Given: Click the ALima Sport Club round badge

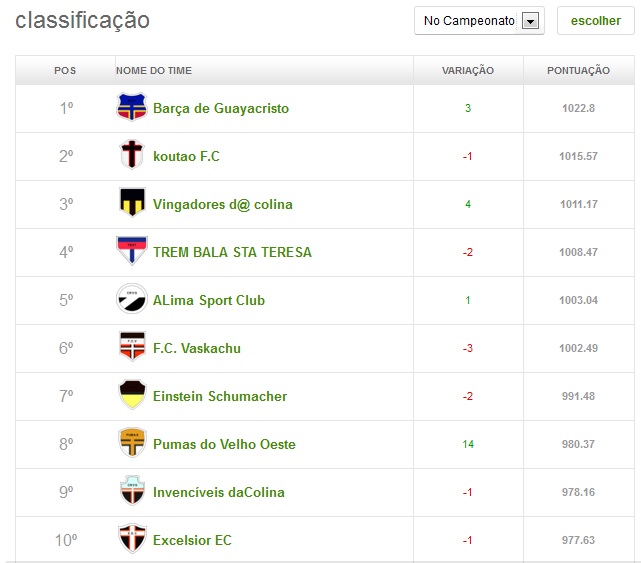Looking at the screenshot, I should (x=131, y=300).
